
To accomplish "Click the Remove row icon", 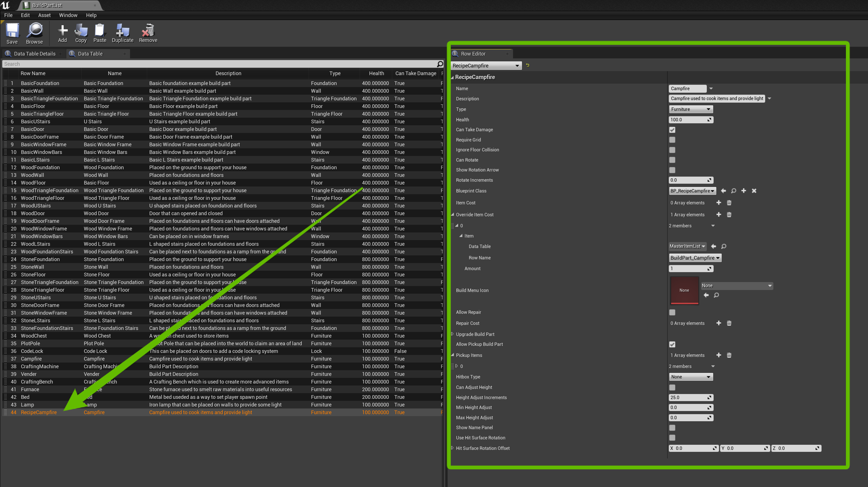I will (x=148, y=31).
